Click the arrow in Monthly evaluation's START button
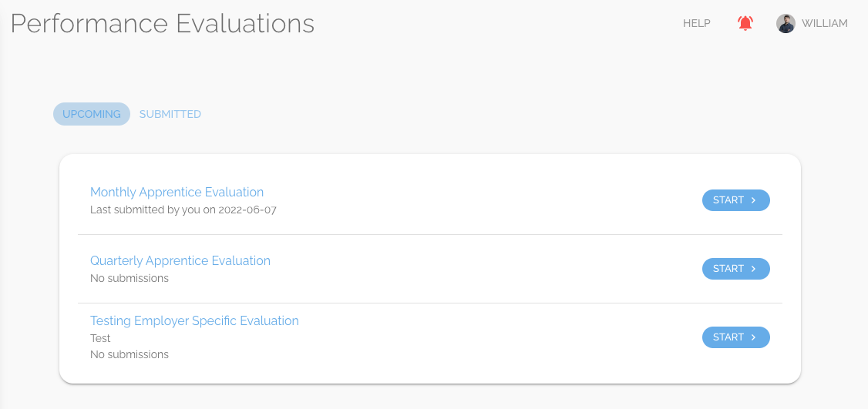Screen dimensions: 868x409 coord(754,200)
